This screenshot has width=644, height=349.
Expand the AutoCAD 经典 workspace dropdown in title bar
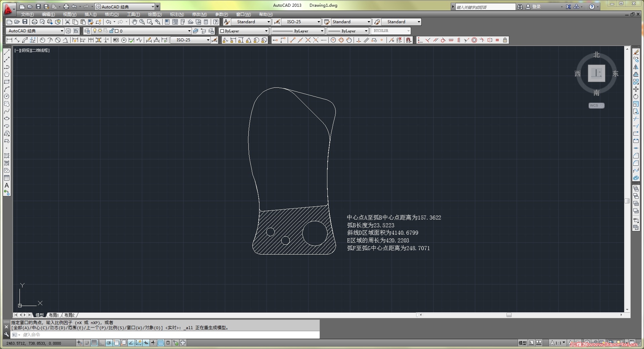coord(153,7)
